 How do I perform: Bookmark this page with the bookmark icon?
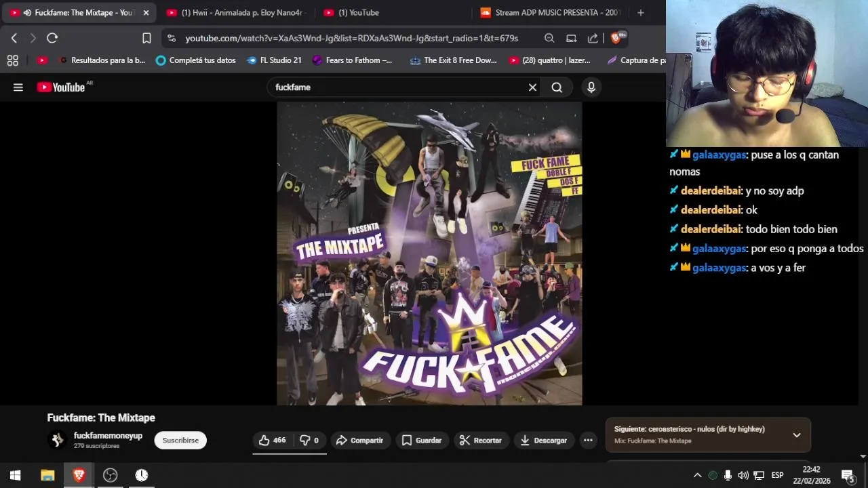coord(146,38)
